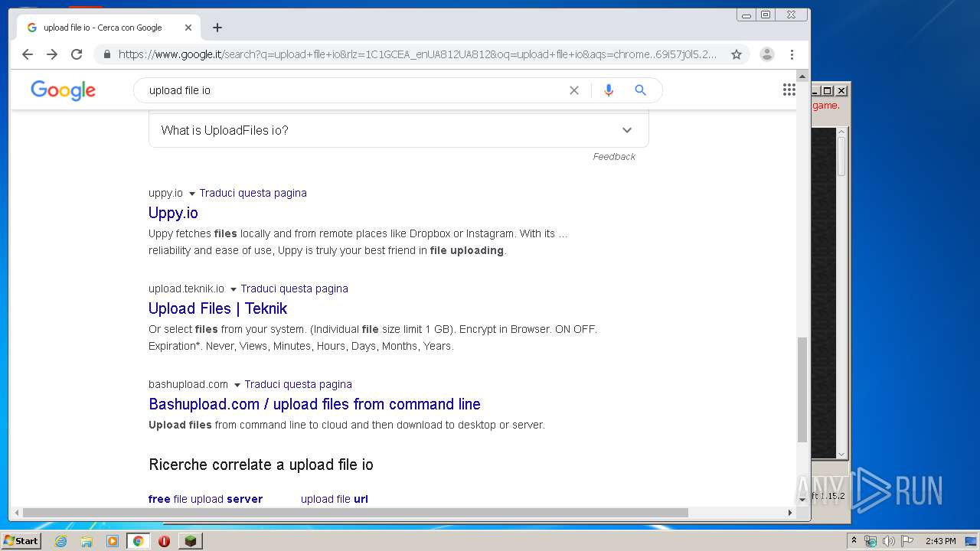Open the red Opera taskbar icon
Image resolution: width=980 pixels, height=551 pixels.
click(x=164, y=541)
